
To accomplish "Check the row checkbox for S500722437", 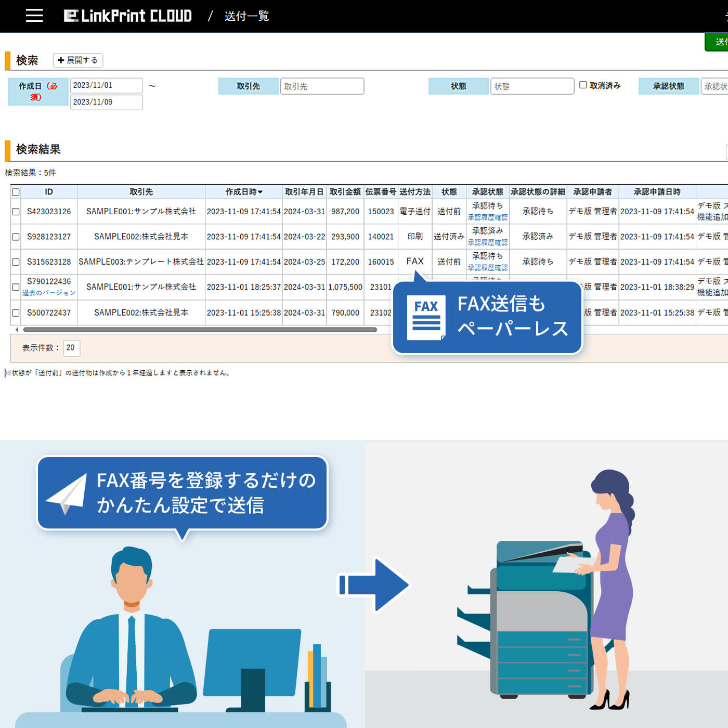I will click(x=16, y=313).
